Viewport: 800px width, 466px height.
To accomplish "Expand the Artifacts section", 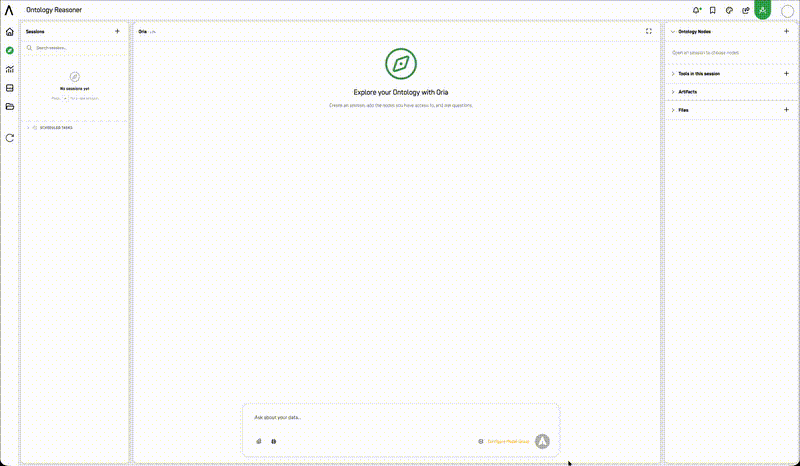I will coord(673,92).
